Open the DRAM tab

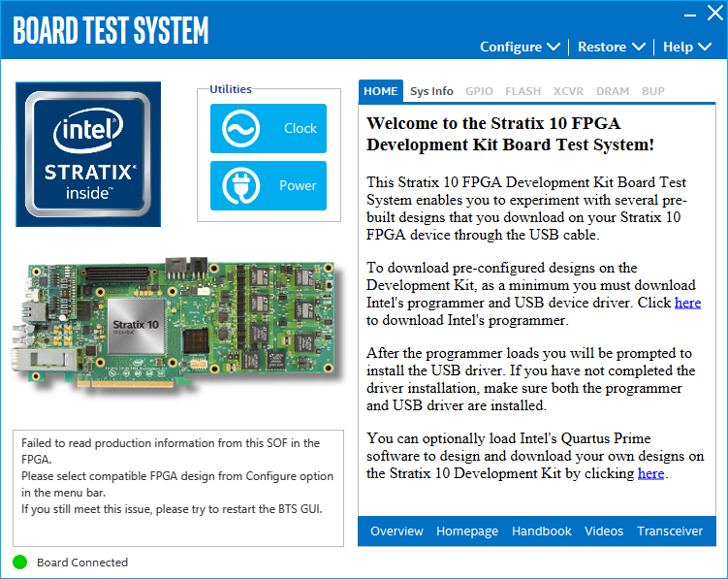[613, 91]
